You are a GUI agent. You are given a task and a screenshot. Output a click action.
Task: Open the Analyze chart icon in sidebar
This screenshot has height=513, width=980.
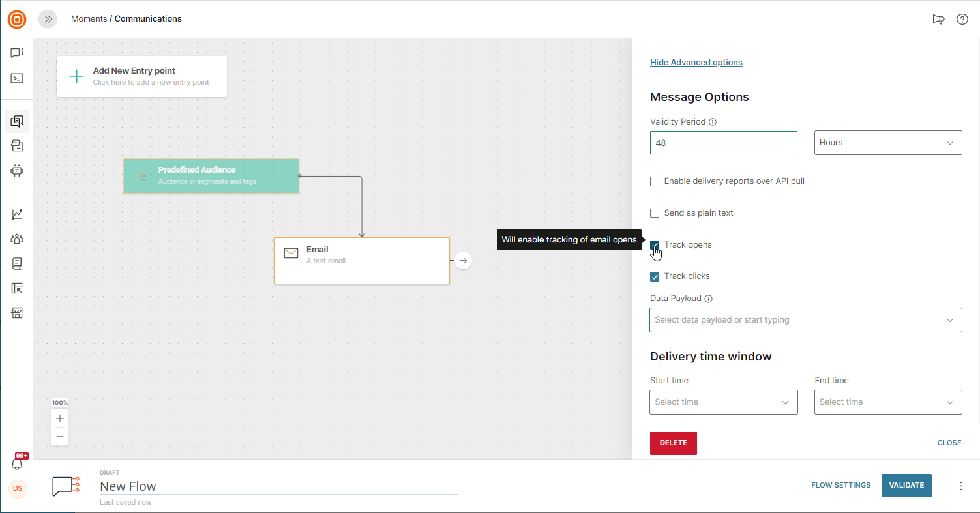[x=17, y=214]
